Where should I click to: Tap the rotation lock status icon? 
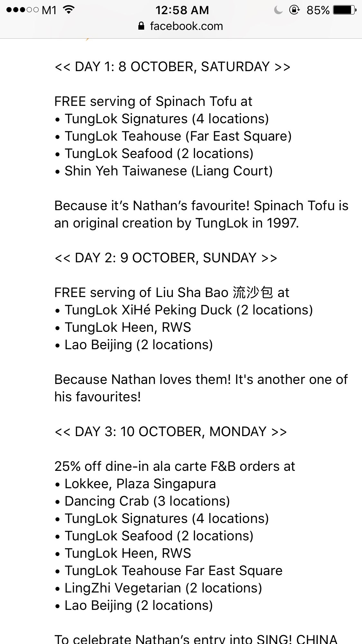pyautogui.click(x=294, y=10)
